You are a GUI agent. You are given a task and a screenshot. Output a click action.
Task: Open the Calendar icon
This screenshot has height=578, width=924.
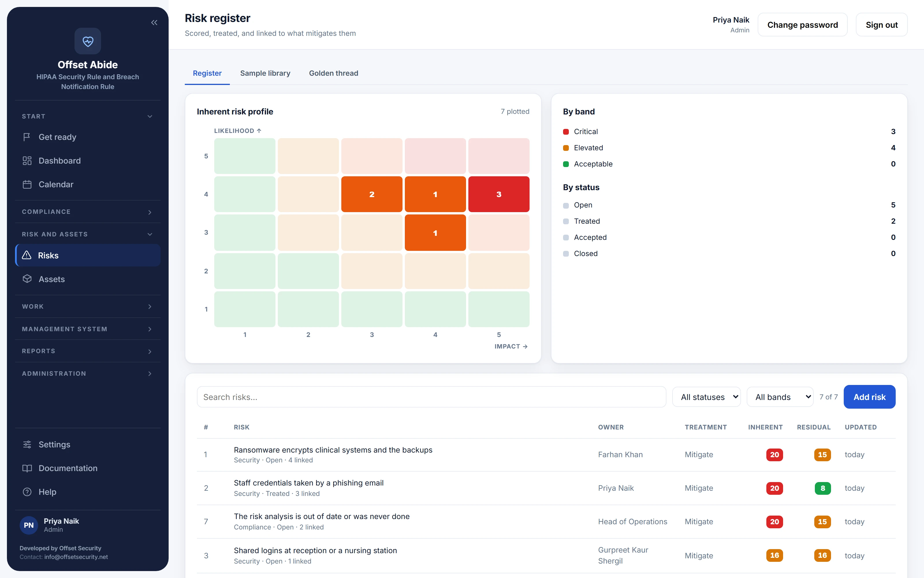tap(27, 184)
